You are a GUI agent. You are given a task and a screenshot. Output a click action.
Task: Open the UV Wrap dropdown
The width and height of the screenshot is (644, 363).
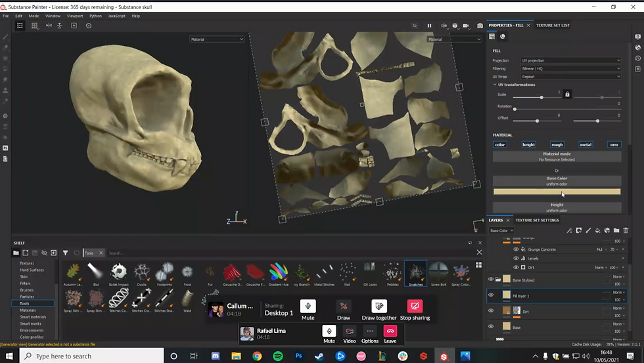pos(570,76)
